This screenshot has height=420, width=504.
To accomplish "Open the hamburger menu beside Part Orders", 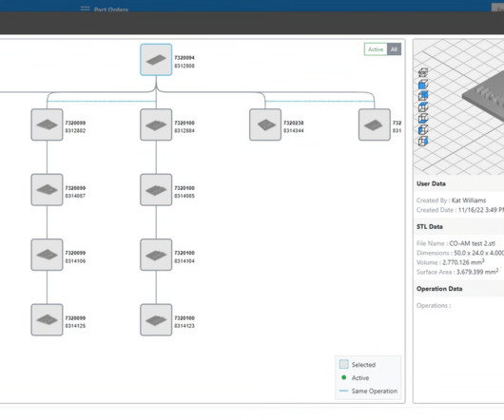I will tap(85, 9).
